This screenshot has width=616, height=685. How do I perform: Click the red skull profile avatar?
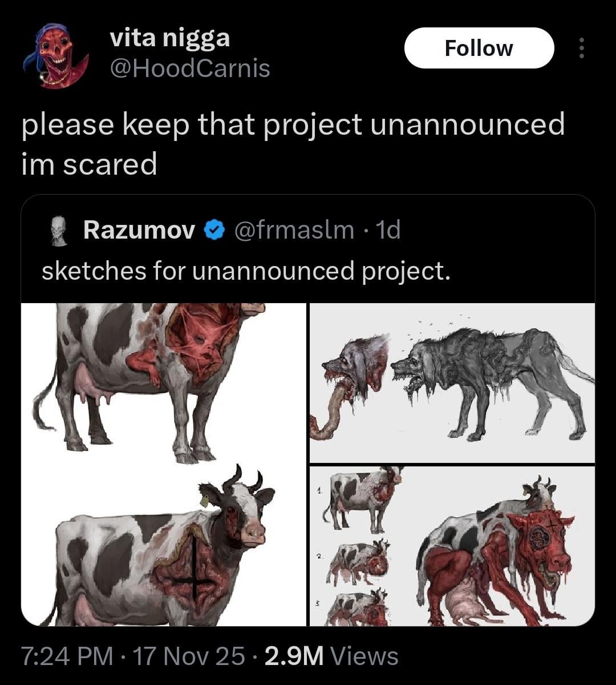(56, 55)
